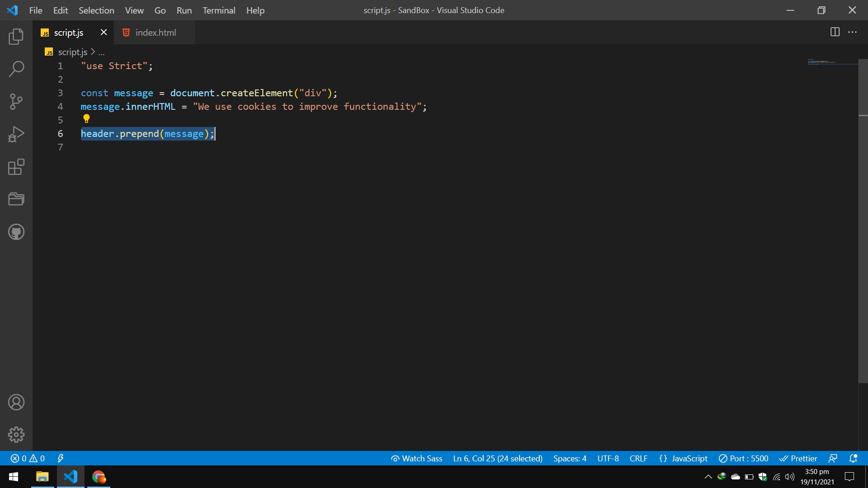This screenshot has width=868, height=488.
Task: Open the Source Control view
Action: pos(16,102)
